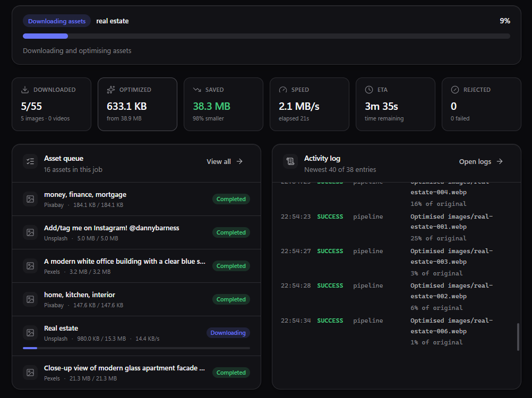Click the Downloading assets status badge
Screen dimensions: 532x398
[57, 21]
